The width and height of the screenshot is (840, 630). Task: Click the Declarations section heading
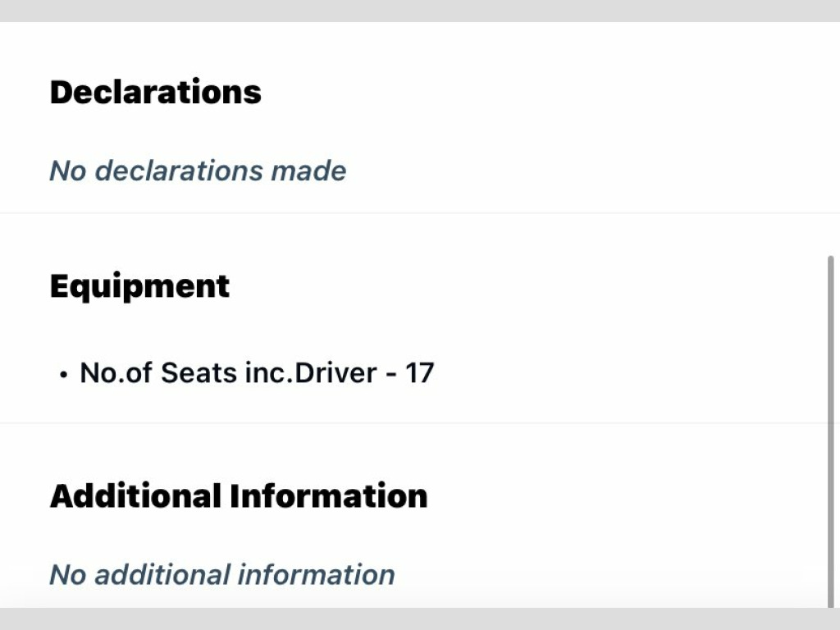tap(155, 92)
